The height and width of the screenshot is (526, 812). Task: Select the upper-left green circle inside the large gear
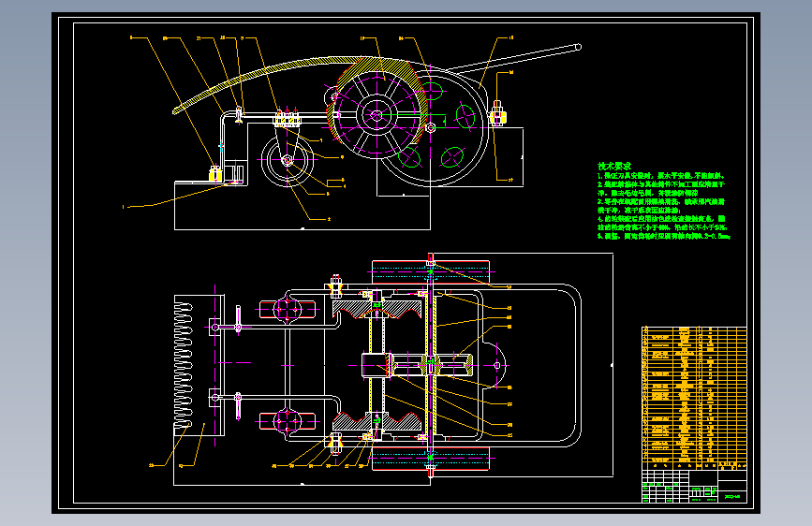click(432, 92)
